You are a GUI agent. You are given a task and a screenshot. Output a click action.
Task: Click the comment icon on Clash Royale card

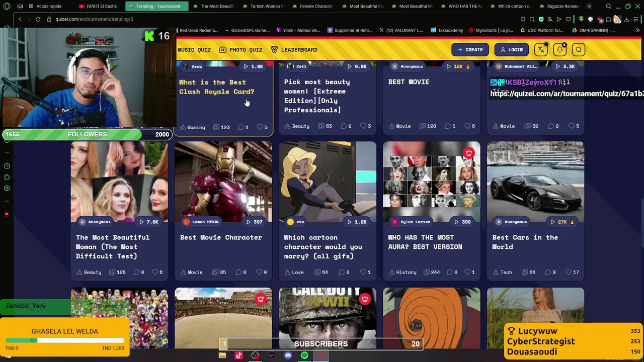point(240,127)
